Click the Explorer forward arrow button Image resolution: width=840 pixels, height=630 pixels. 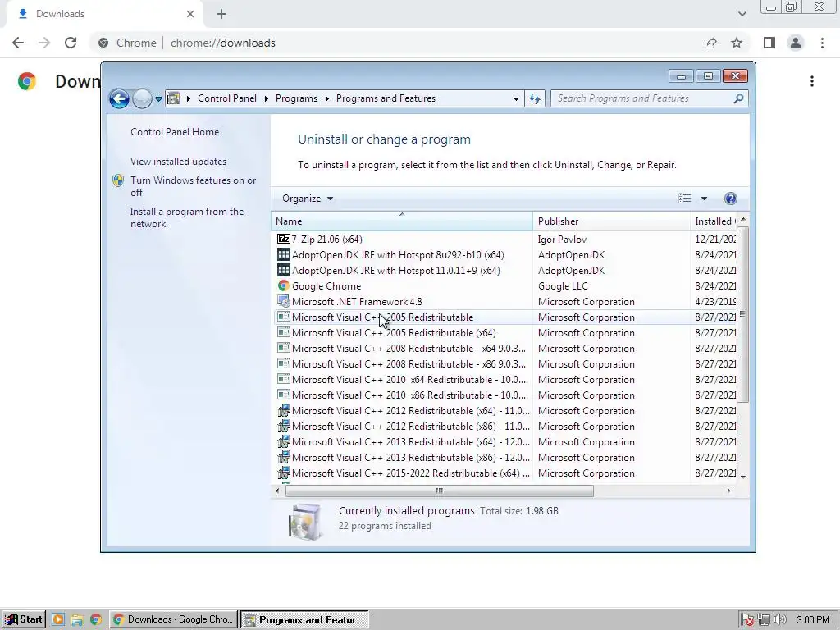pyautogui.click(x=142, y=98)
